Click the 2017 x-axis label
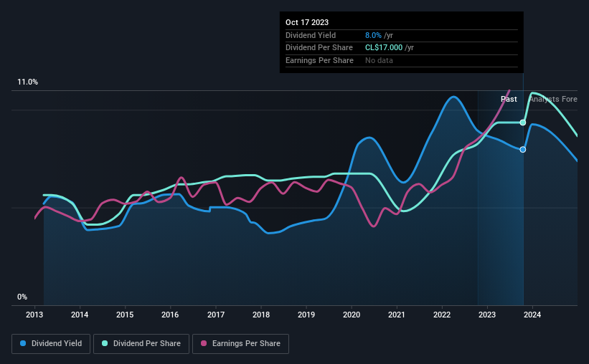The height and width of the screenshot is (364, 589). pyautogui.click(x=216, y=315)
